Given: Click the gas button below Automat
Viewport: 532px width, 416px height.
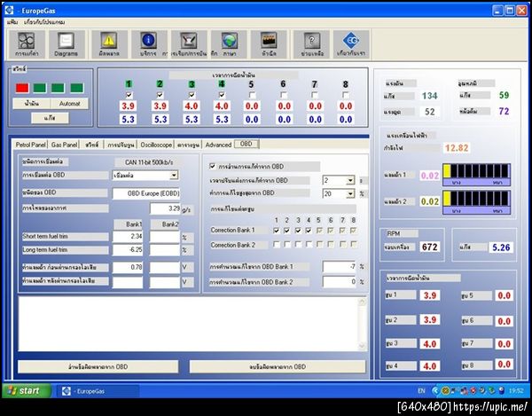Looking at the screenshot, I should pyautogui.click(x=50, y=118).
